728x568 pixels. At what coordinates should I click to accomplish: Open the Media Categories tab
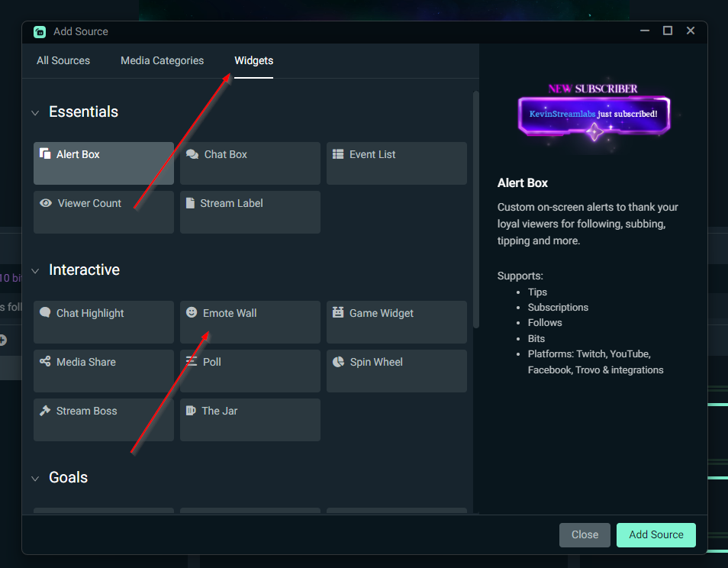[x=162, y=60]
